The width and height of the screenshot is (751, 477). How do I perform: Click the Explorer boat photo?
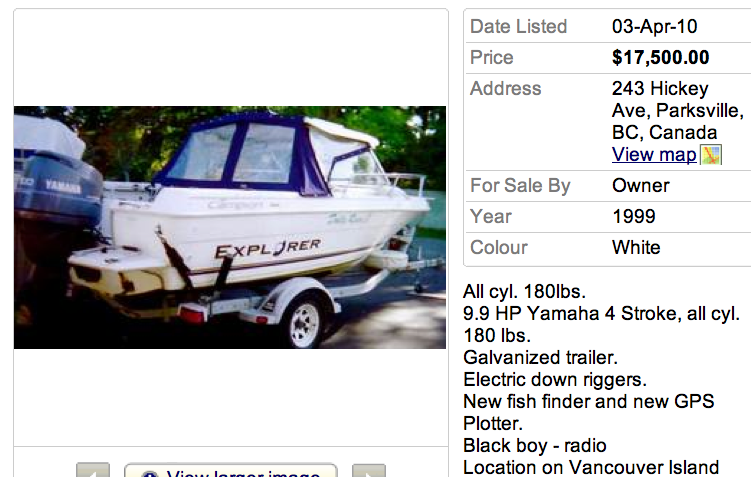click(230, 227)
